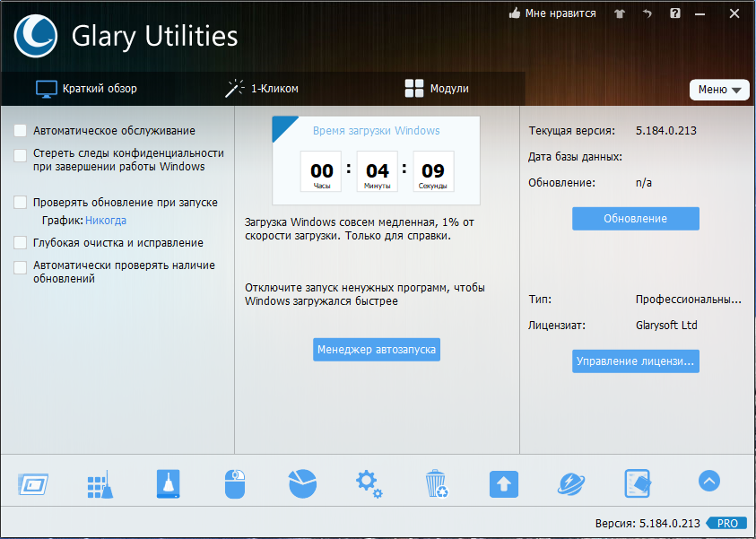The image size is (756, 539).
Task: Open the Software Update upload arrow icon
Action: (504, 484)
